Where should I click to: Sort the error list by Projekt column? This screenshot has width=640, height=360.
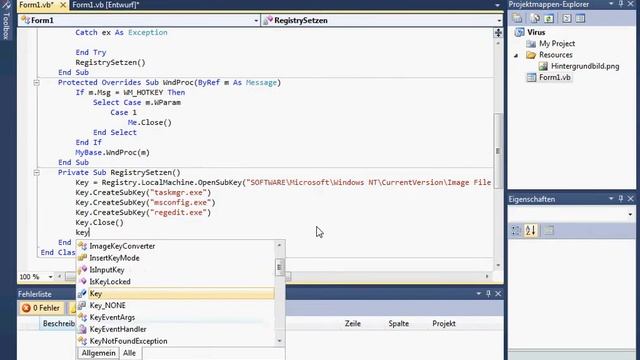[x=444, y=324]
